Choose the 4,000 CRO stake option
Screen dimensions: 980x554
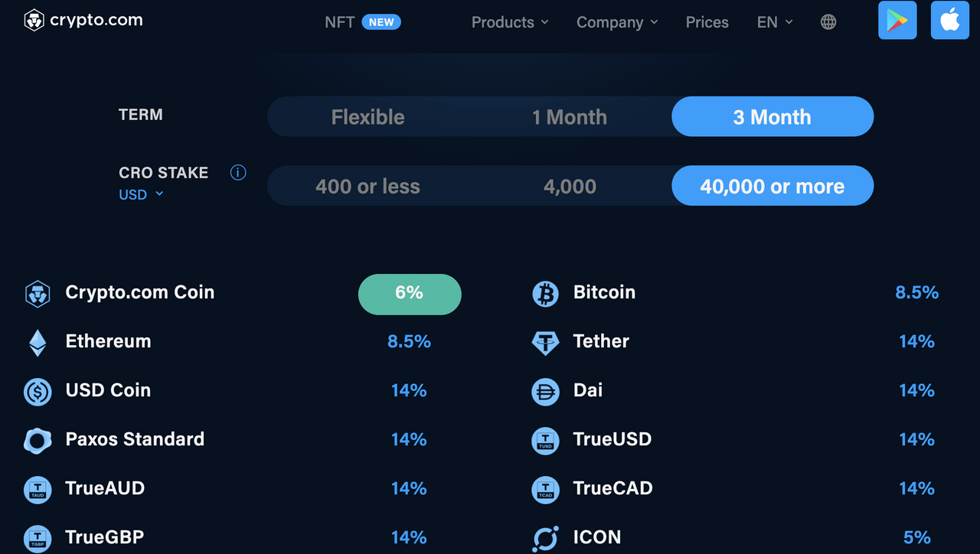(570, 187)
